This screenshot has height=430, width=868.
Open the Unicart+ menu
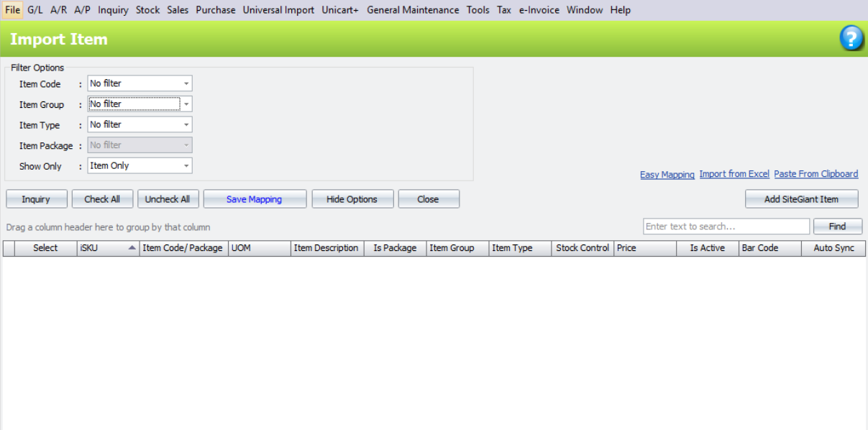pyautogui.click(x=340, y=10)
